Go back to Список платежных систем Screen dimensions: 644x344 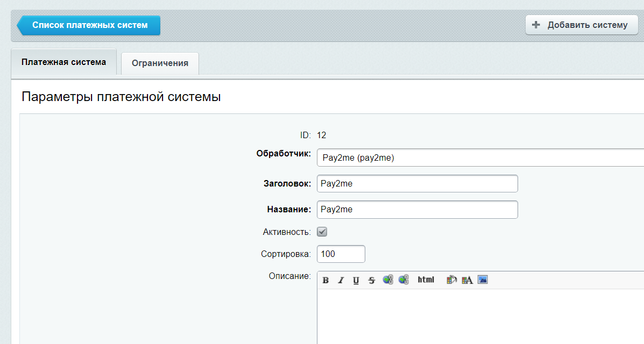pyautogui.click(x=89, y=25)
